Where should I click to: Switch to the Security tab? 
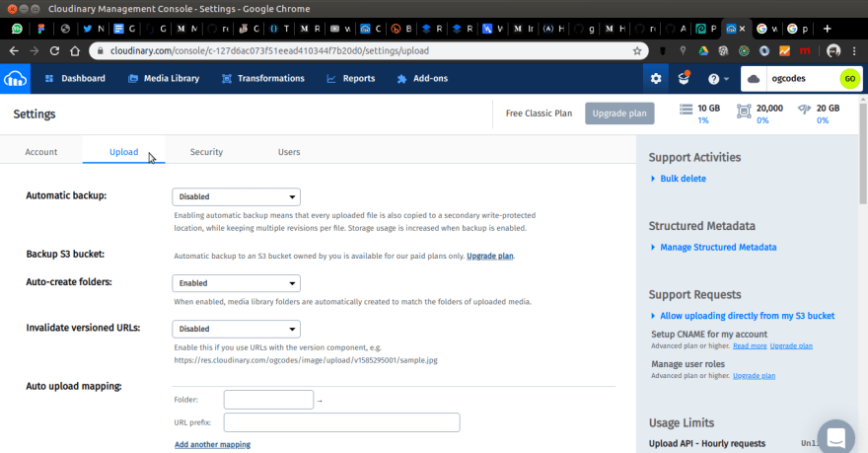206,152
